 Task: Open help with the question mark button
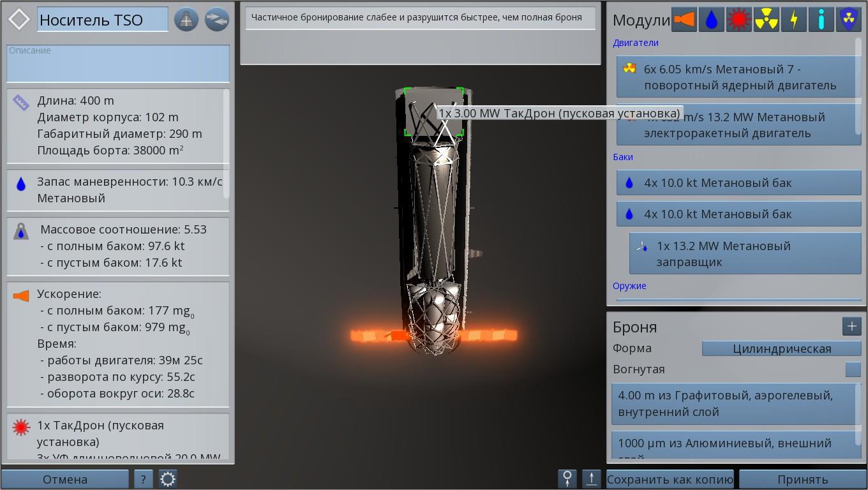[x=143, y=479]
